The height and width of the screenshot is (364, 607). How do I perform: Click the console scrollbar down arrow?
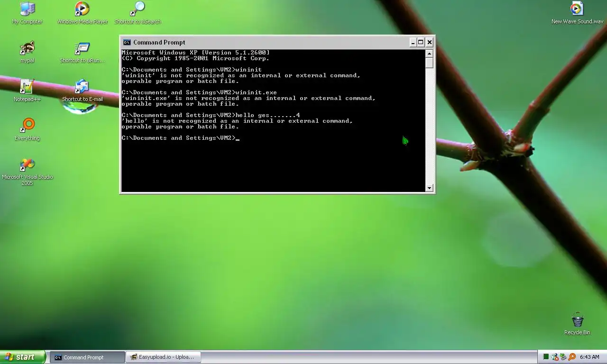tap(429, 188)
